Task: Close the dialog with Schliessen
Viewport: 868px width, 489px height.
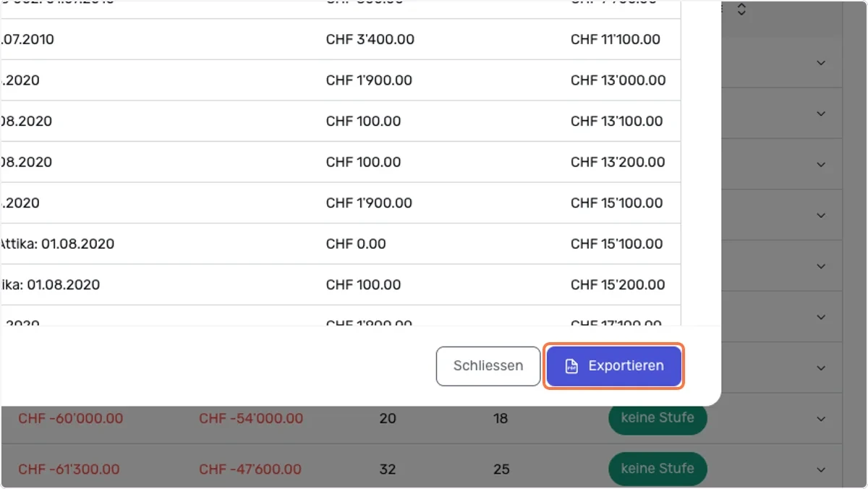Action: [488, 366]
